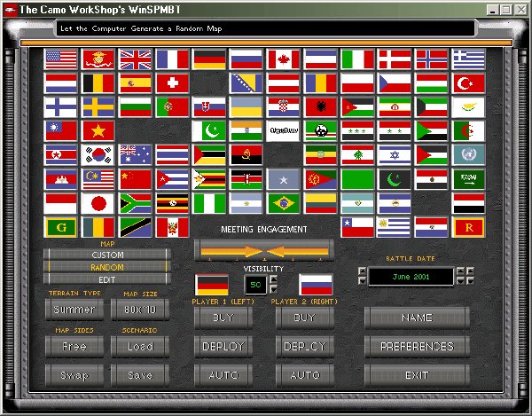Select the Cuba flag
This screenshot has width=532, height=416.
coord(172,179)
